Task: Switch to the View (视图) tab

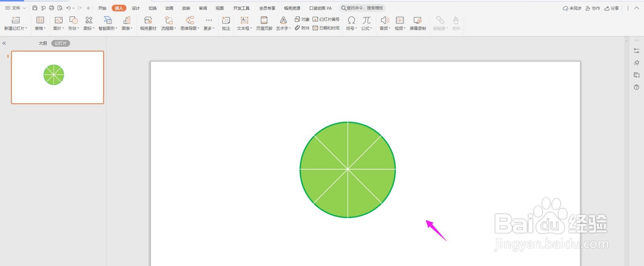Action: coord(219,8)
